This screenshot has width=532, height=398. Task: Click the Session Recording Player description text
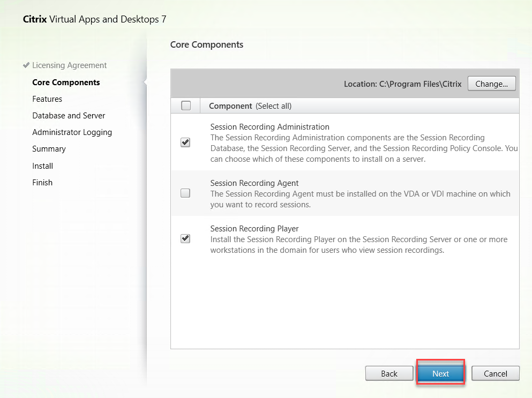point(358,245)
